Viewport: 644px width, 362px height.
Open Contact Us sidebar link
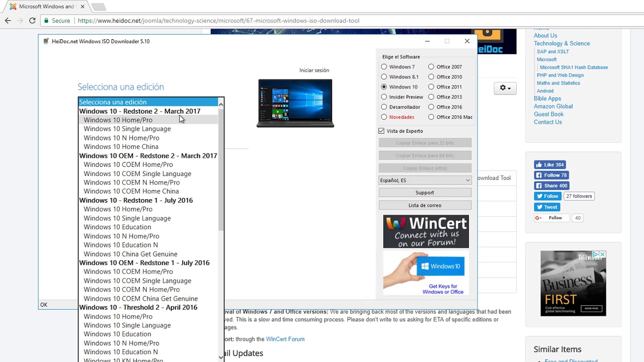click(548, 122)
